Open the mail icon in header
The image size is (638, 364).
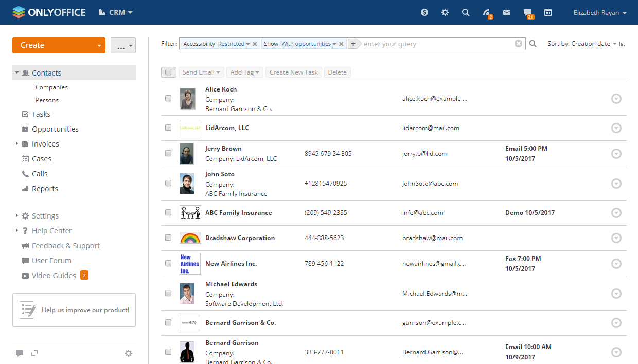507,12
